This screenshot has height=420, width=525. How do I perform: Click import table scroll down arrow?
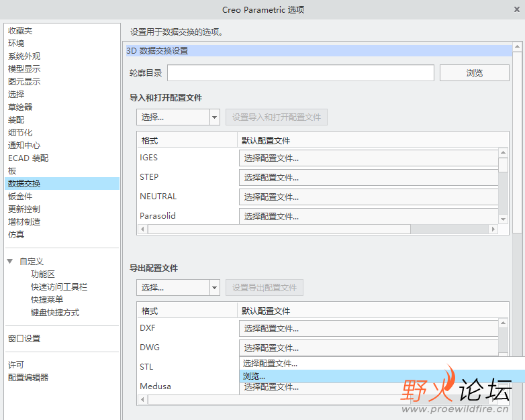(x=503, y=219)
